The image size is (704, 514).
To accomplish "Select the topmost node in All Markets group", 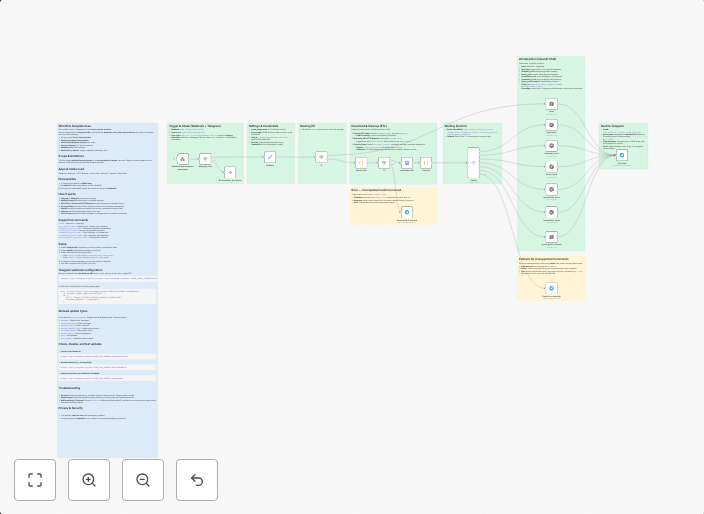I will (551, 104).
